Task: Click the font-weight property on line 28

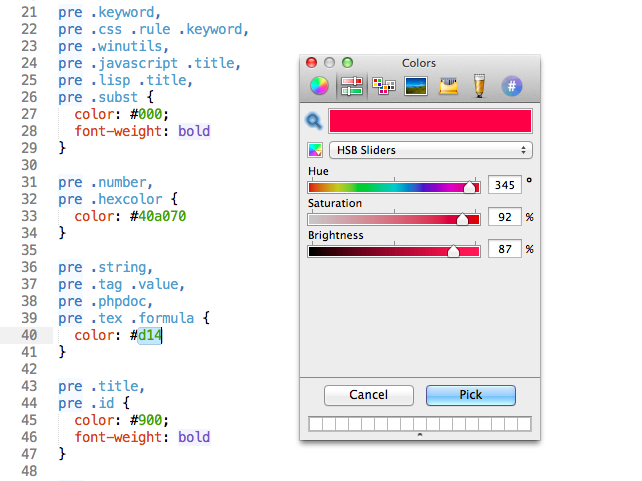Action: tap(118, 131)
